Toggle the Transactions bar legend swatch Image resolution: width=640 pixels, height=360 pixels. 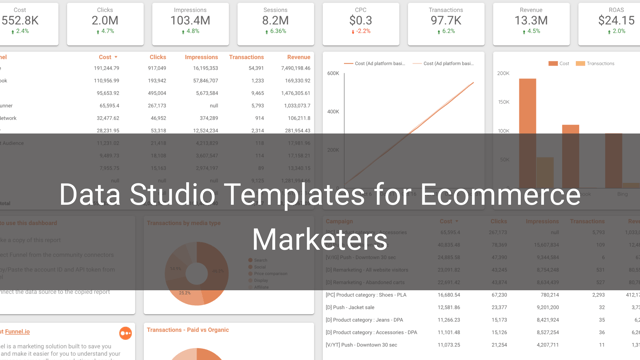(580, 63)
